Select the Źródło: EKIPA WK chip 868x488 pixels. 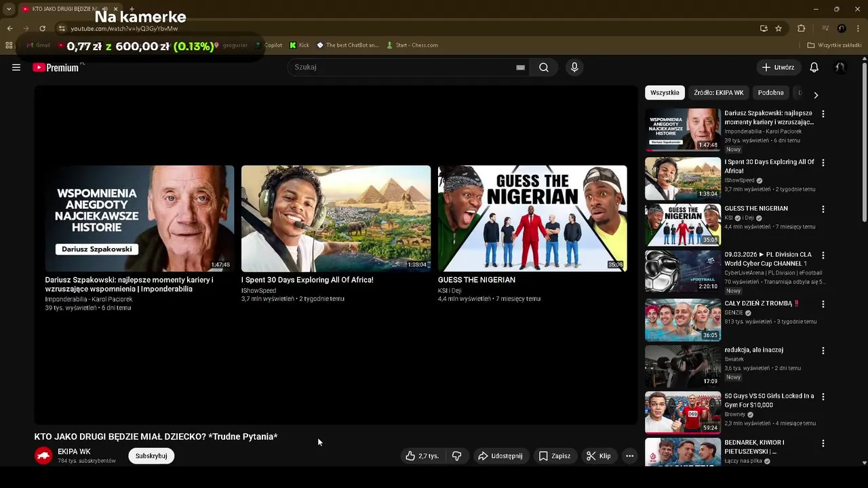(719, 93)
